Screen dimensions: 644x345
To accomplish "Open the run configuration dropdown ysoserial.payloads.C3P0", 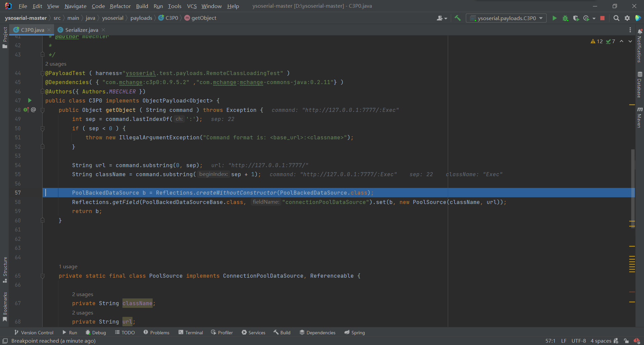I will click(x=506, y=18).
